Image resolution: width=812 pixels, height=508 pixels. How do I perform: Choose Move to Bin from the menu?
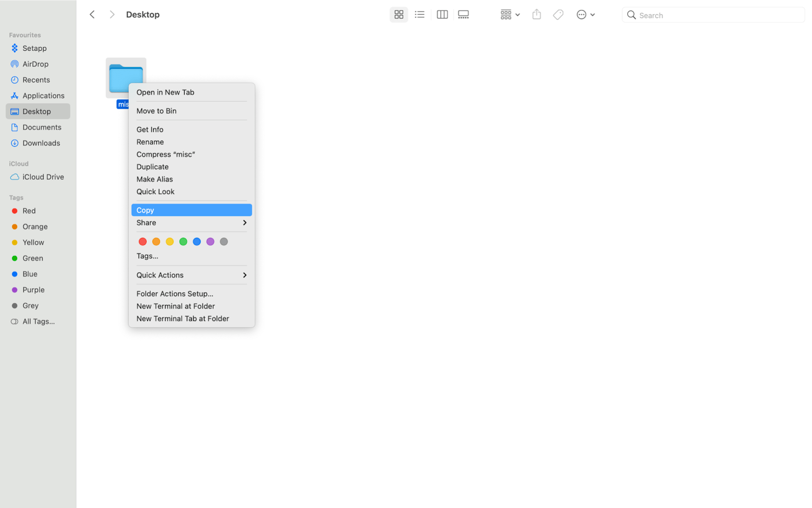pos(156,111)
